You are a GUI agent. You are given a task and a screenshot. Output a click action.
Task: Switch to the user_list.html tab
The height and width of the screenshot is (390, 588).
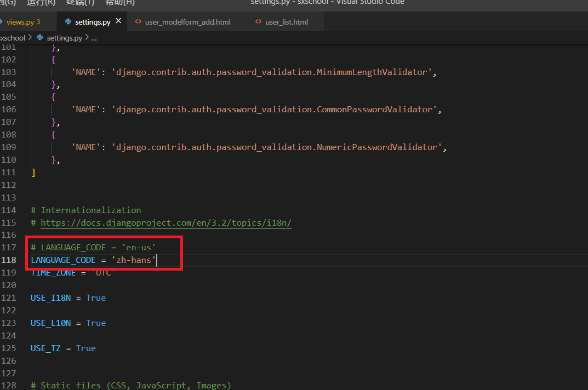point(287,22)
